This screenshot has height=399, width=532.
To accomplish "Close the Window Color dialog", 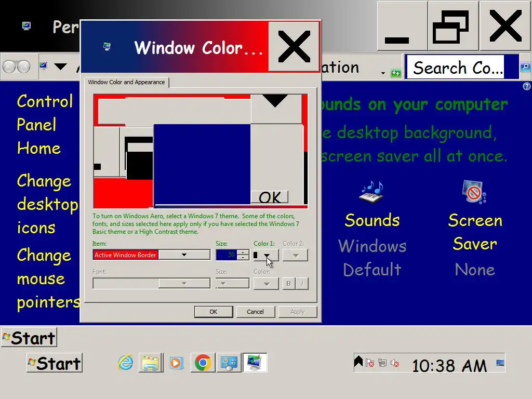I will (294, 46).
